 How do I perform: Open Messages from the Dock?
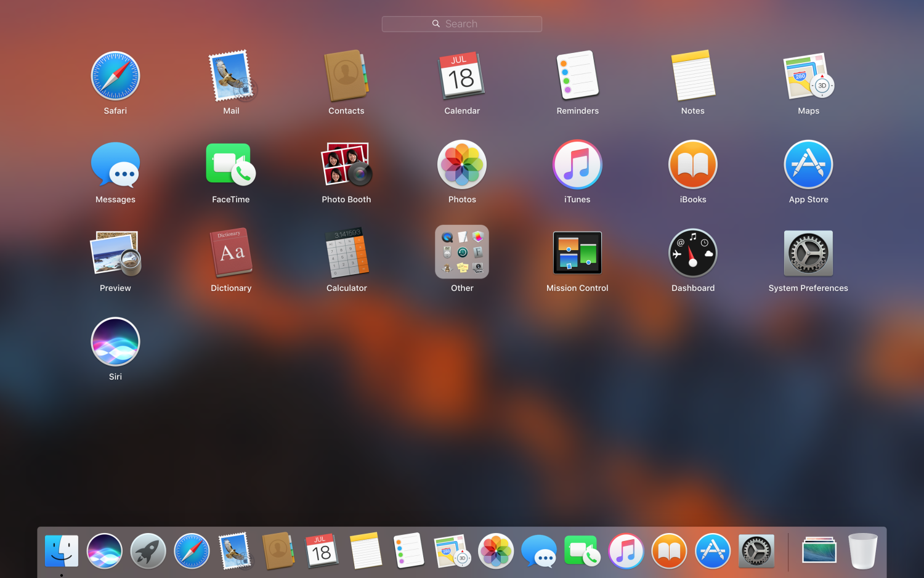539,551
